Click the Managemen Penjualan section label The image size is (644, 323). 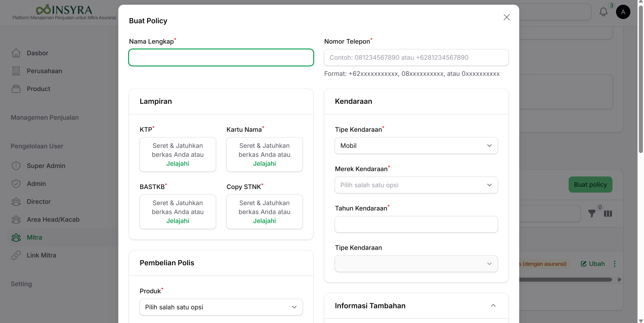[x=44, y=117]
